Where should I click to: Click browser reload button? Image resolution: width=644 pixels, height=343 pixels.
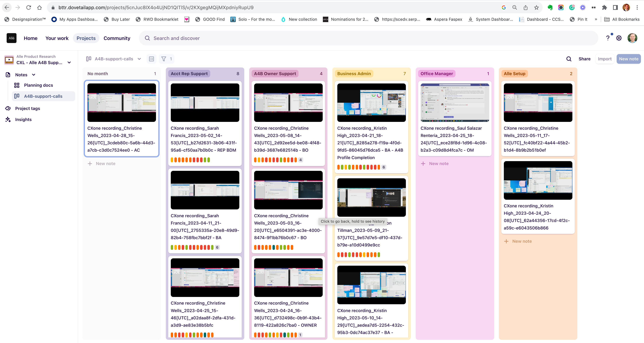pyautogui.click(x=29, y=7)
